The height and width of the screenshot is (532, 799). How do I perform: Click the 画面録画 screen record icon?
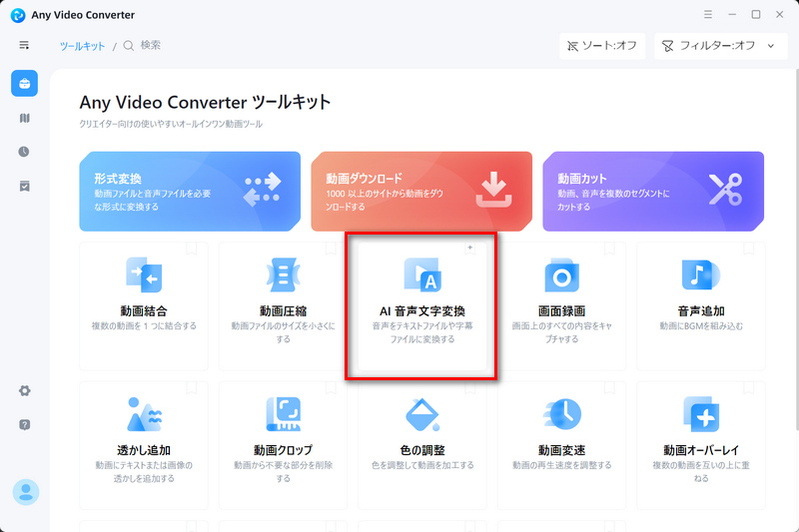click(561, 274)
